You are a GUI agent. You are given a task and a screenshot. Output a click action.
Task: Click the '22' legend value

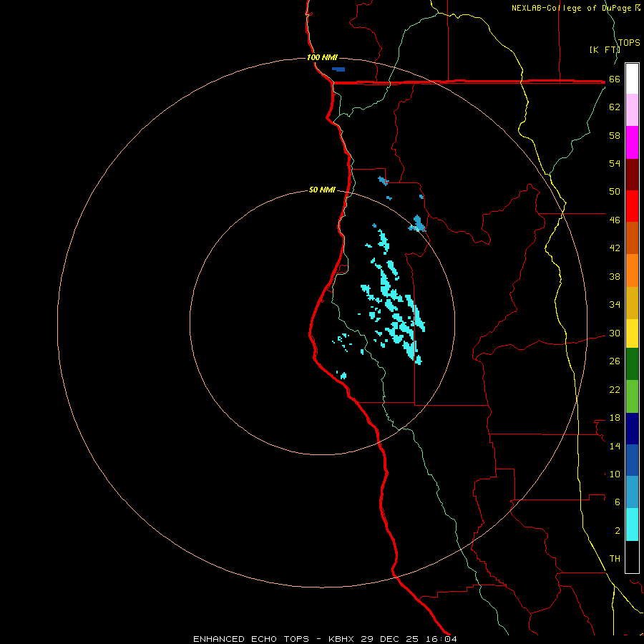[615, 389]
